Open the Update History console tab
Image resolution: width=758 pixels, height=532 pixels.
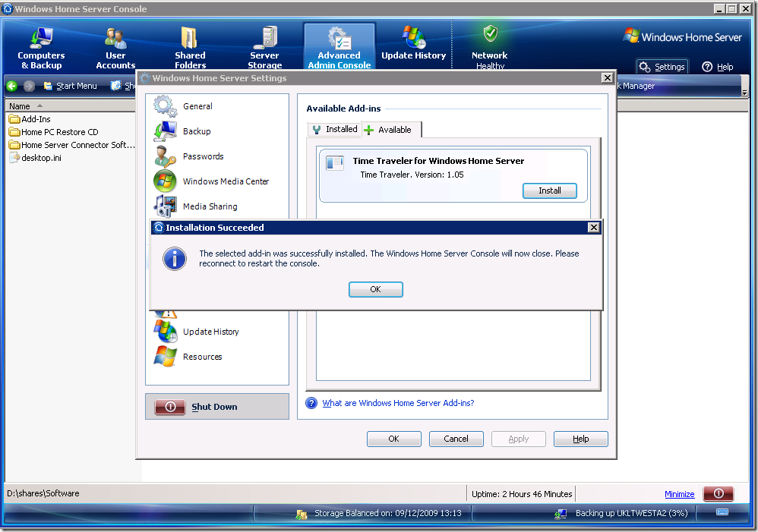pos(413,43)
